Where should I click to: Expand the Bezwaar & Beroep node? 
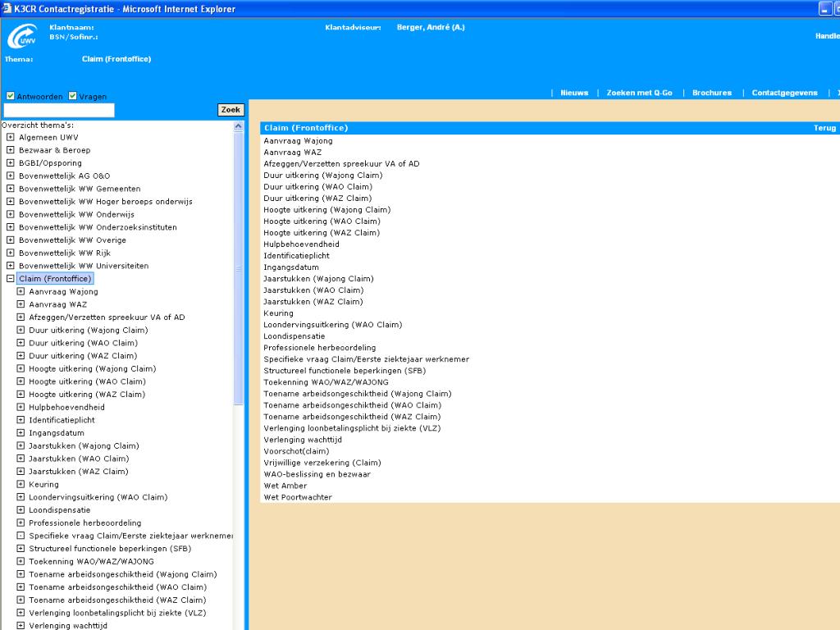[10, 150]
